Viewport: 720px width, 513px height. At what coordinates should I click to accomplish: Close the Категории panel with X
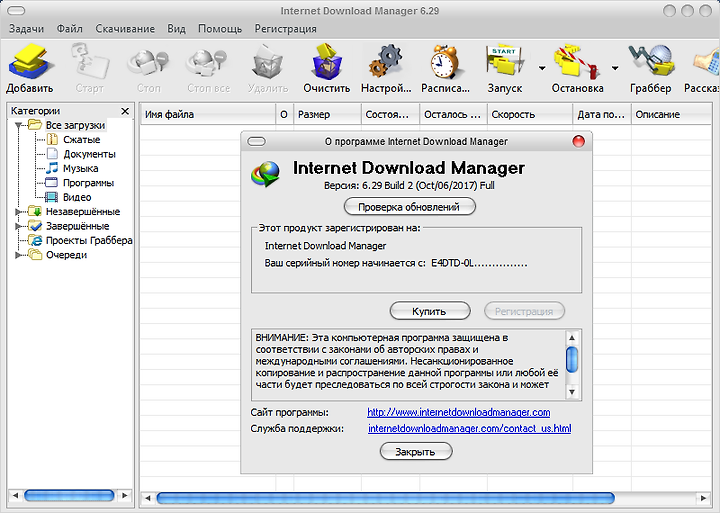coord(125,111)
